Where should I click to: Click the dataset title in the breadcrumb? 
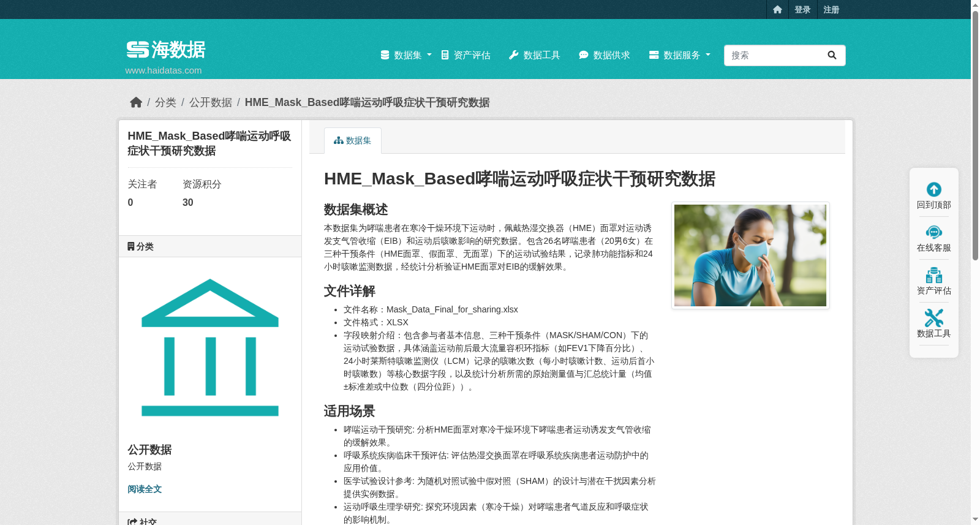(x=367, y=102)
